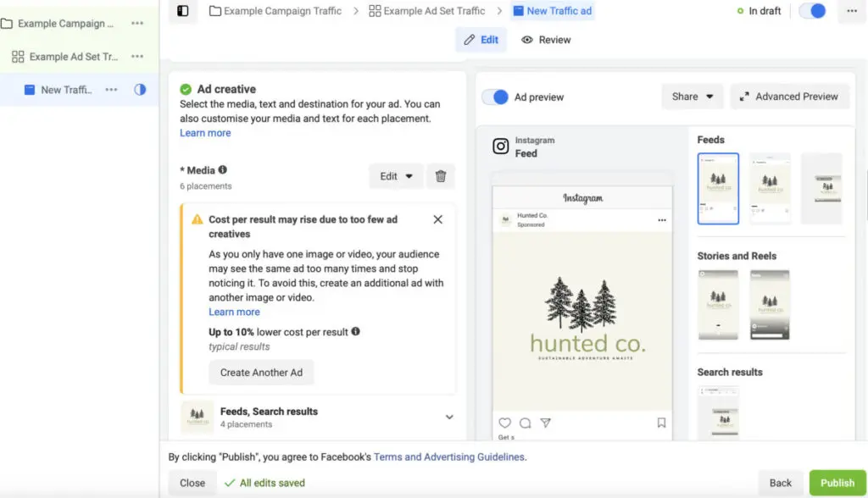Click the post options dots in preview
Image resolution: width=868 pixels, height=498 pixels.
click(x=662, y=220)
